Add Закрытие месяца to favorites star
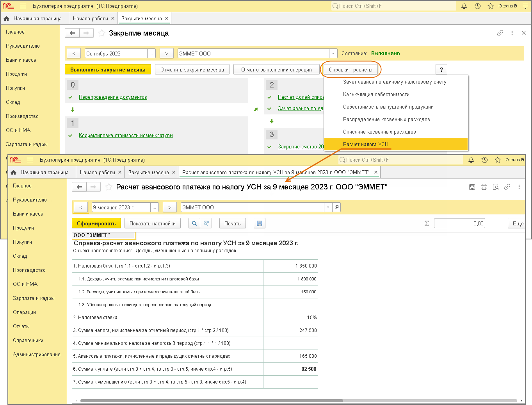 [x=102, y=33]
